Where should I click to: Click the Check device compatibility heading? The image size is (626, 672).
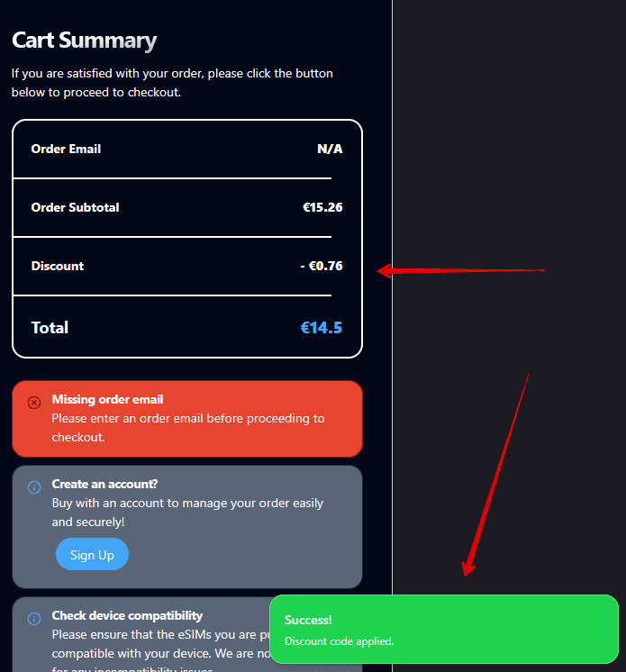127,615
